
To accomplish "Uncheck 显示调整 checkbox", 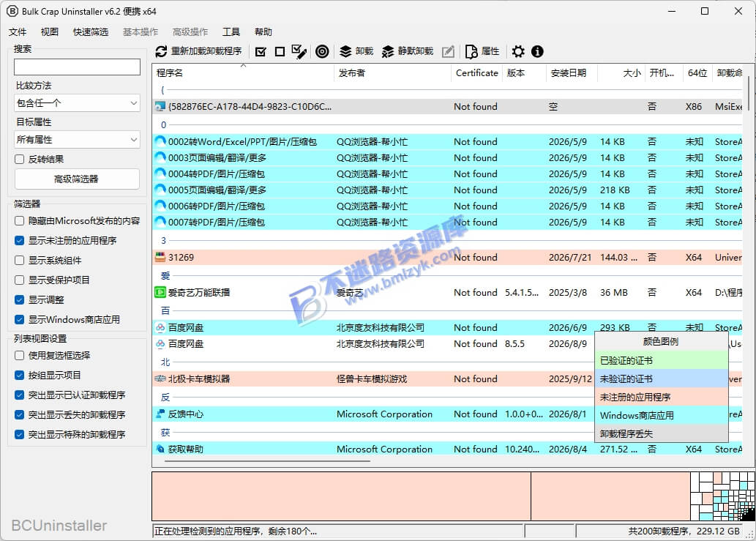I will coord(20,300).
